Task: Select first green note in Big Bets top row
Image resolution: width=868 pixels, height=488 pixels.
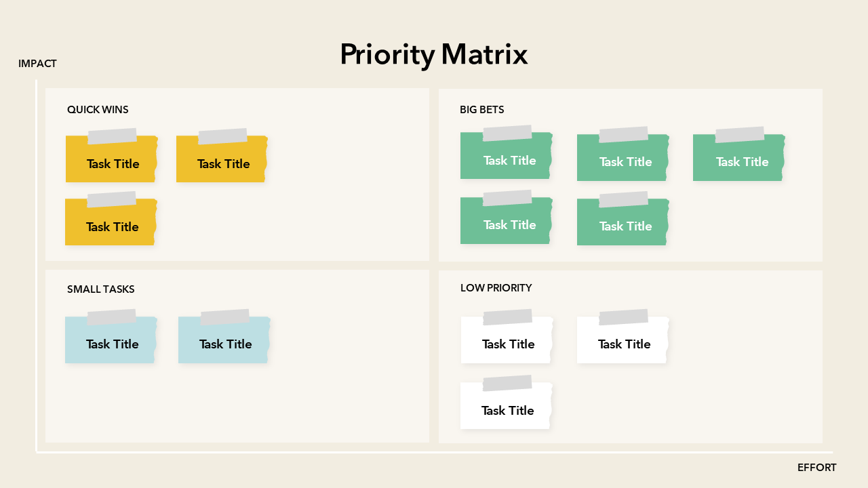Action: [x=506, y=159]
